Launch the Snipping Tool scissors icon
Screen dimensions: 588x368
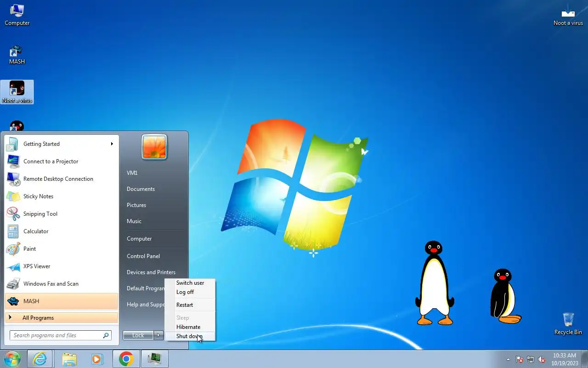12,214
